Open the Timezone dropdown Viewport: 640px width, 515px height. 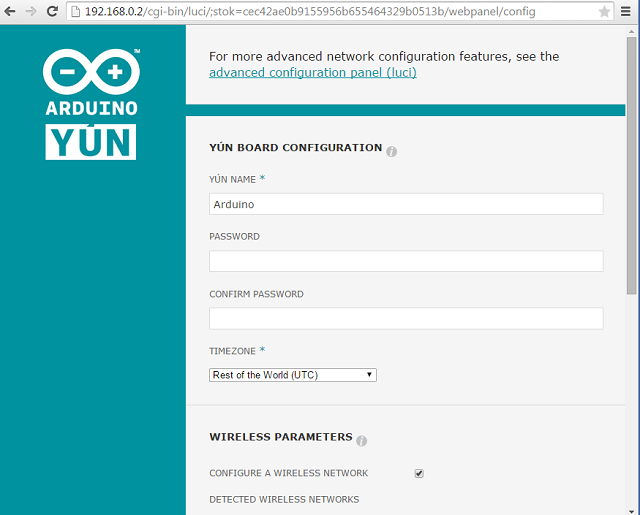click(x=293, y=375)
